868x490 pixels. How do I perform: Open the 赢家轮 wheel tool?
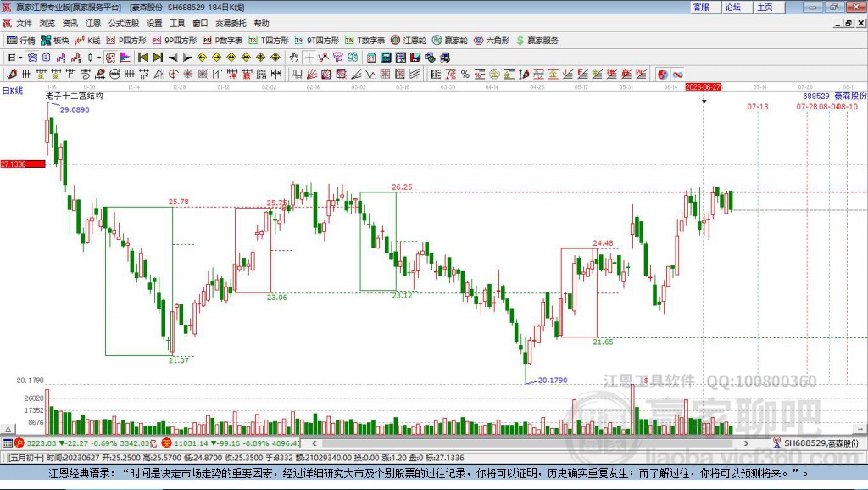pyautogui.click(x=449, y=41)
